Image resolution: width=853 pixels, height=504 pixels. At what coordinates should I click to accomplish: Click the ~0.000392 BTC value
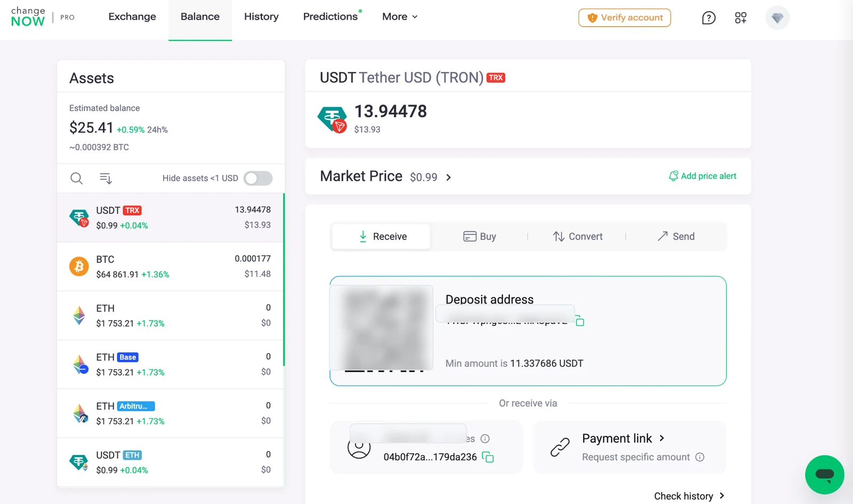[x=99, y=147]
